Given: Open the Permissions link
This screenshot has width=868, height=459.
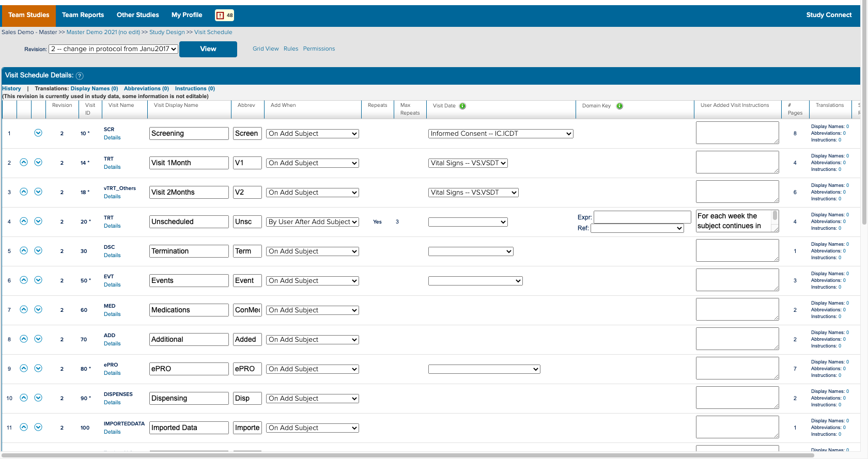Looking at the screenshot, I should coord(319,49).
